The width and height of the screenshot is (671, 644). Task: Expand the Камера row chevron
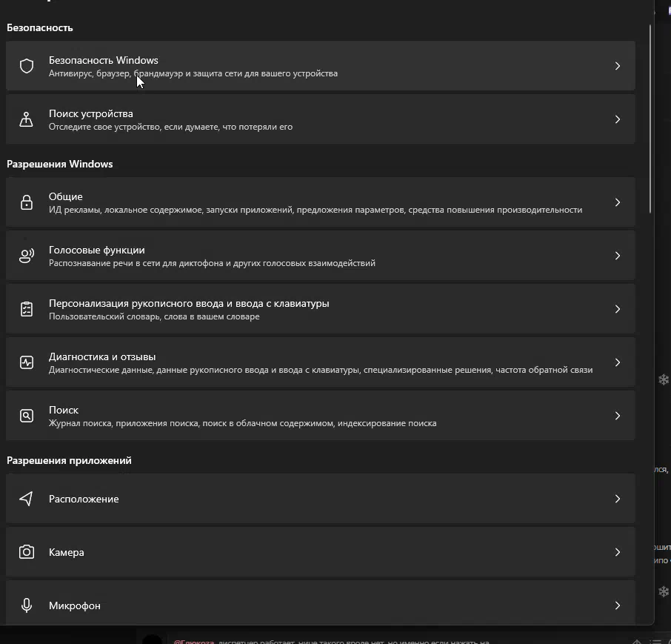point(617,552)
